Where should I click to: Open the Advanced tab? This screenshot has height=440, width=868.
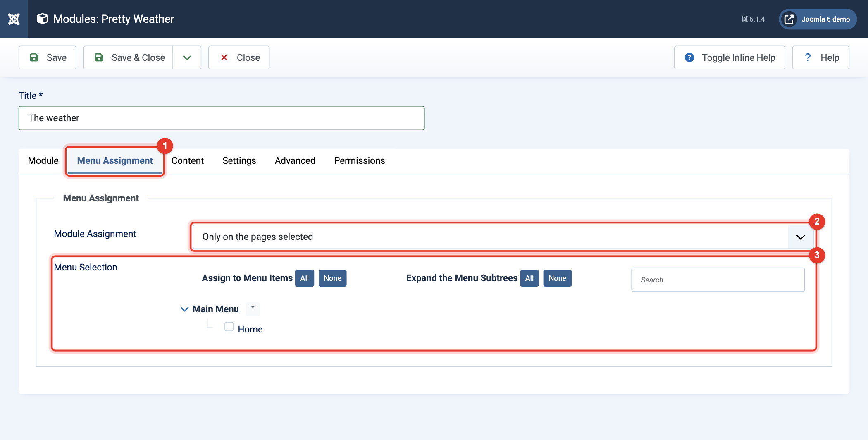tap(295, 160)
